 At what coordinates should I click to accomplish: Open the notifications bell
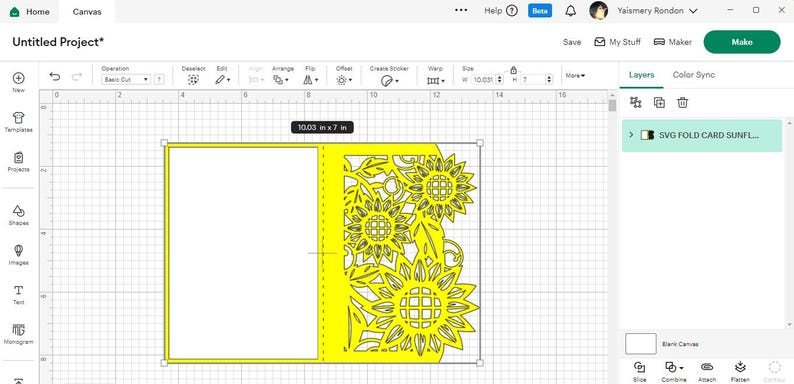tap(571, 11)
